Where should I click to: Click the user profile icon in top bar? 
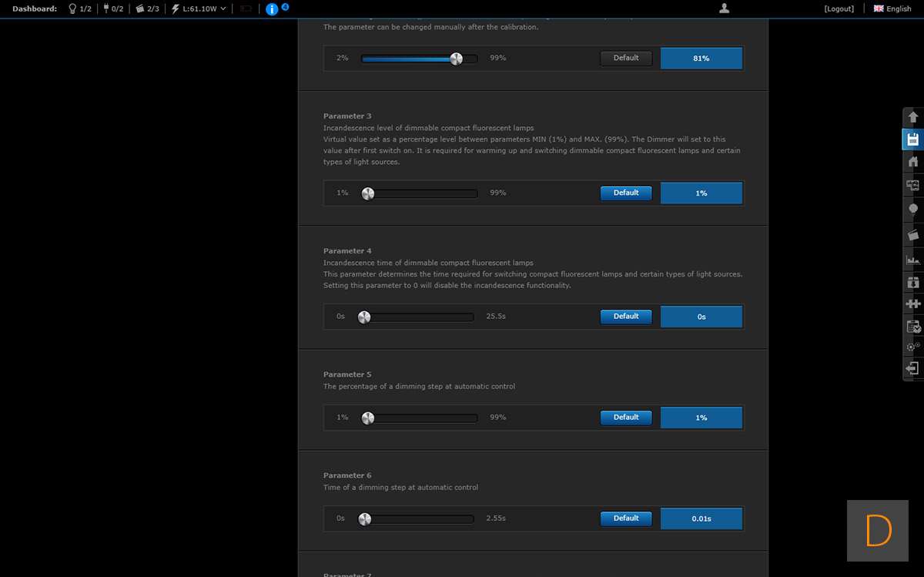coord(724,8)
